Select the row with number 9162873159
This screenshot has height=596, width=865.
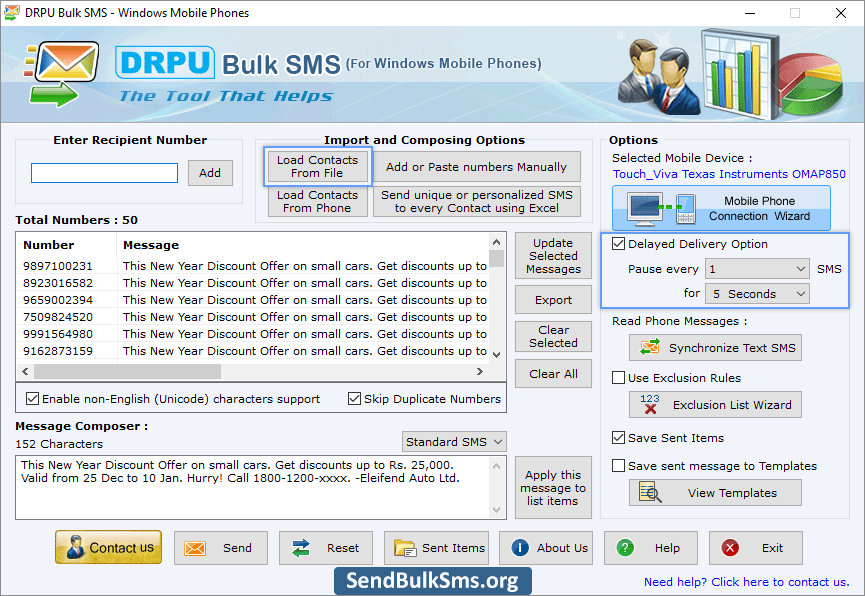[x=254, y=351]
